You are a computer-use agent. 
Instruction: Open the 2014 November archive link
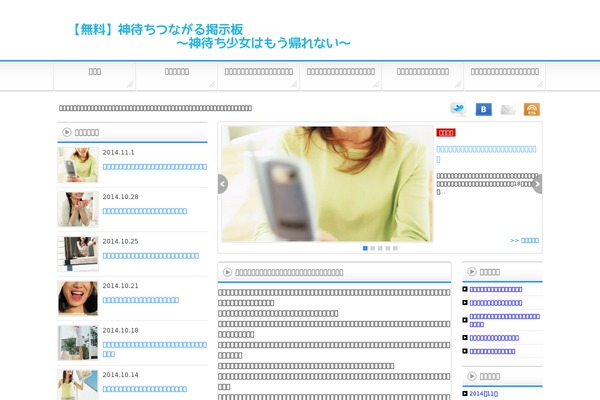pos(484,394)
